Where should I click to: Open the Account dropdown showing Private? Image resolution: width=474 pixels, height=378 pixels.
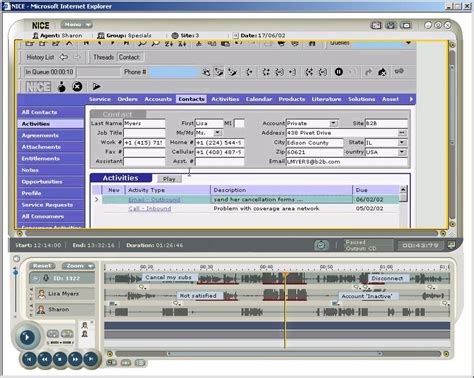click(x=333, y=123)
